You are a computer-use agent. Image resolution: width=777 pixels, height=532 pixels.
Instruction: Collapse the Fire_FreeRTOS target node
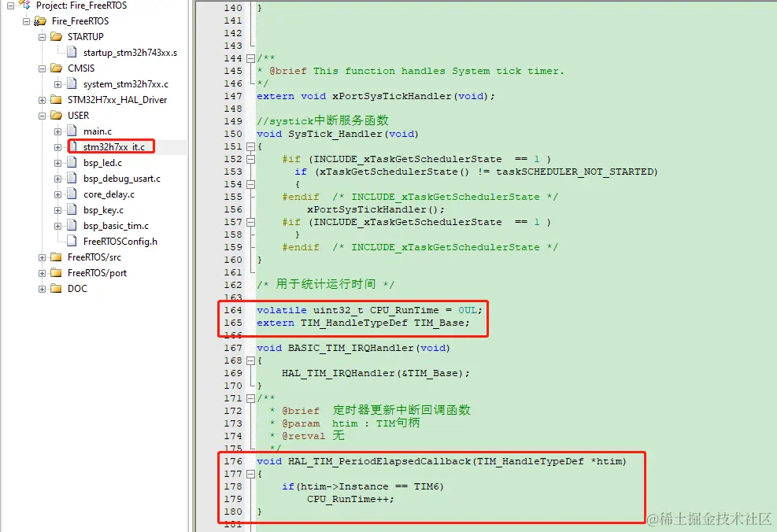coord(26,21)
